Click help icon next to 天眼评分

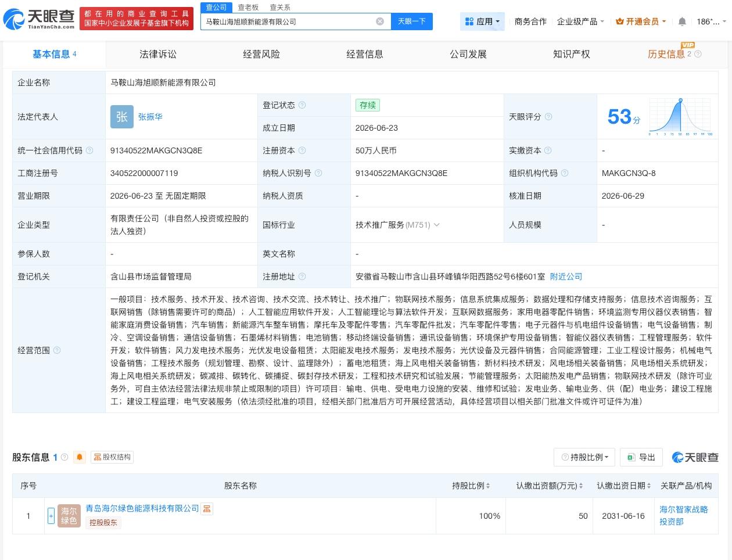point(548,117)
